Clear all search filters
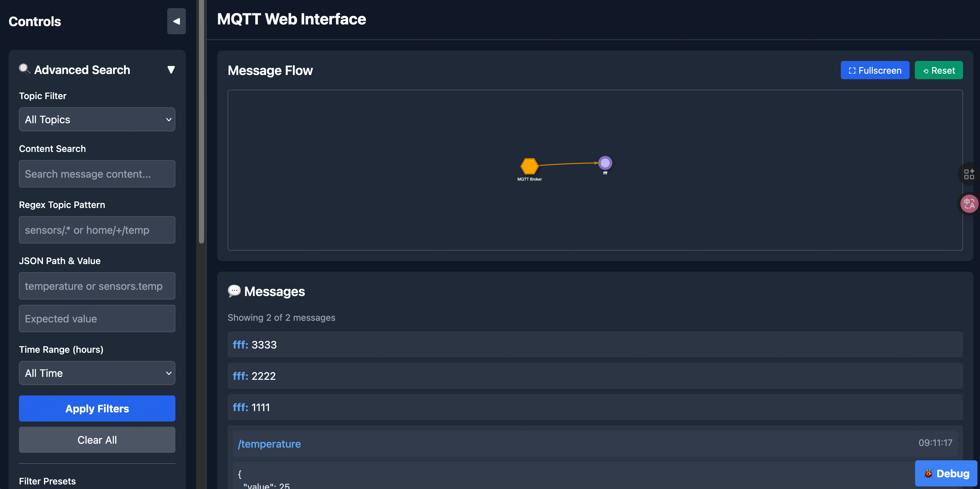Image resolution: width=980 pixels, height=489 pixels. coord(97,440)
